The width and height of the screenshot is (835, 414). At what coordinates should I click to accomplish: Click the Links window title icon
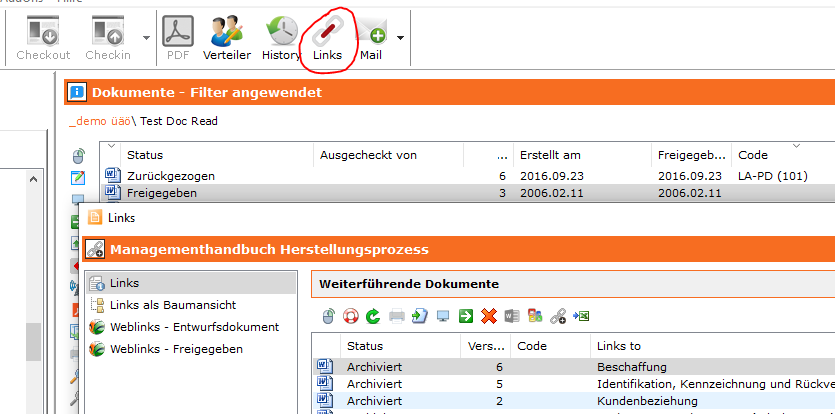[x=95, y=217]
